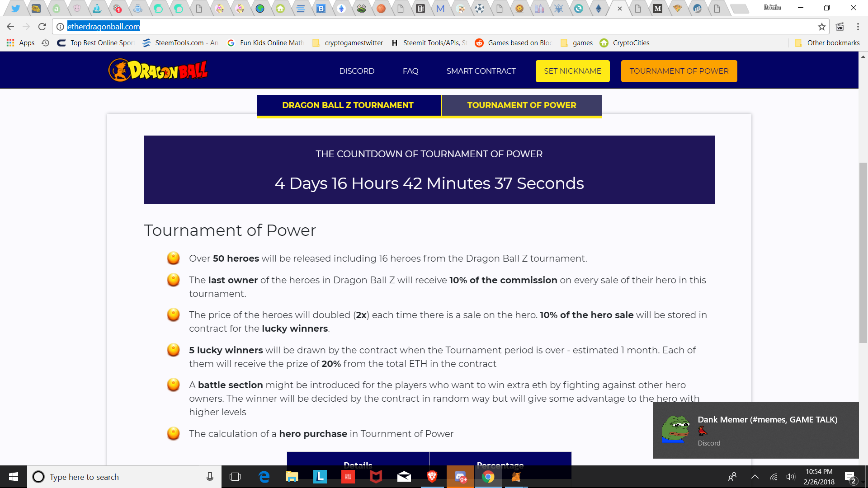Image resolution: width=868 pixels, height=488 pixels.
Task: Switch to DRAGON BALL Z TOURNAMENT tab
Action: tap(348, 105)
